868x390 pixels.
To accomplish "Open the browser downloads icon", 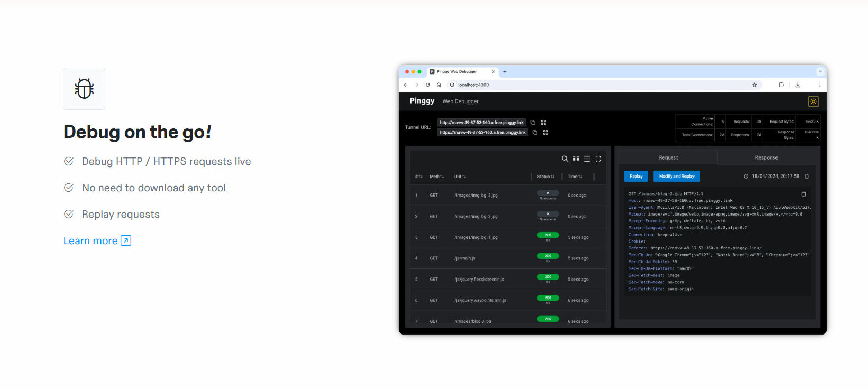I will (x=798, y=85).
